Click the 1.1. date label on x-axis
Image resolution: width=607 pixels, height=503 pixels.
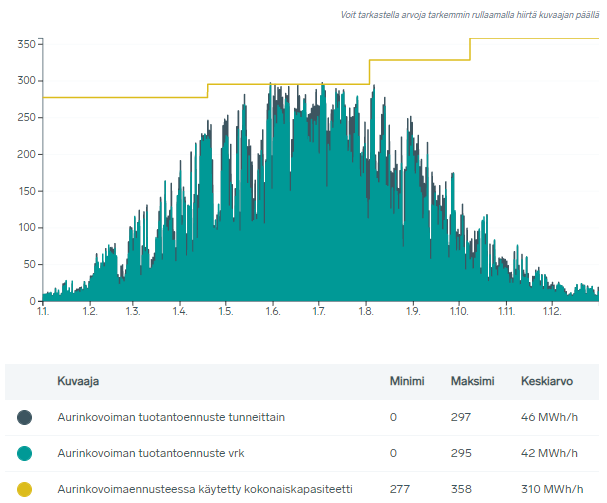[x=44, y=312]
